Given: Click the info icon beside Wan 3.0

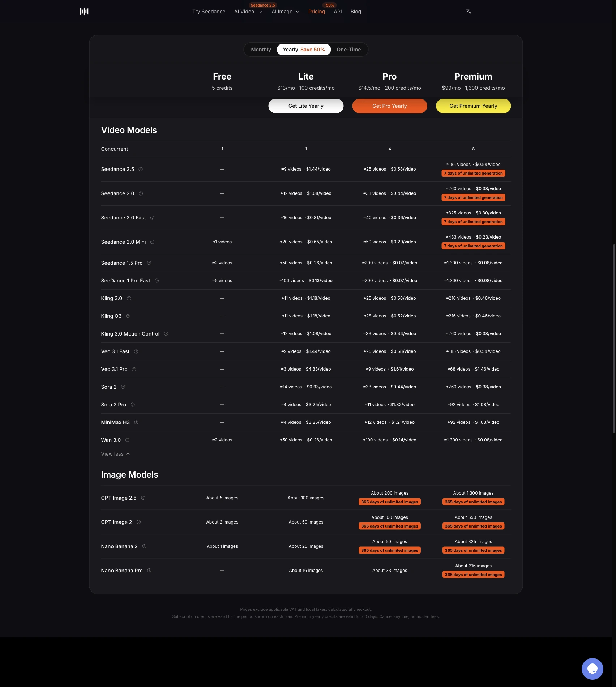Looking at the screenshot, I should pos(127,440).
